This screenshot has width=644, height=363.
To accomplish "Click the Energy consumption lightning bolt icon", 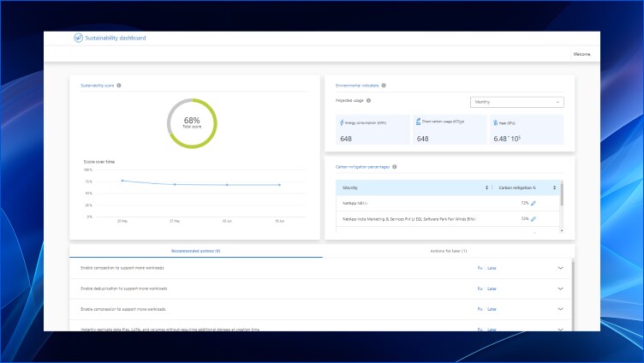I will 343,122.
